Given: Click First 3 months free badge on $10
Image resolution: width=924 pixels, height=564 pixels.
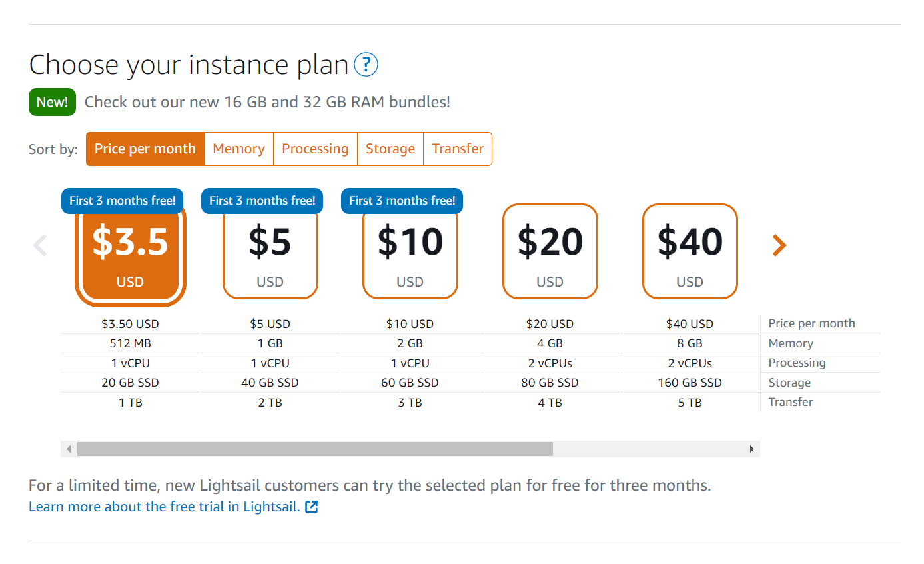Looking at the screenshot, I should coord(402,201).
